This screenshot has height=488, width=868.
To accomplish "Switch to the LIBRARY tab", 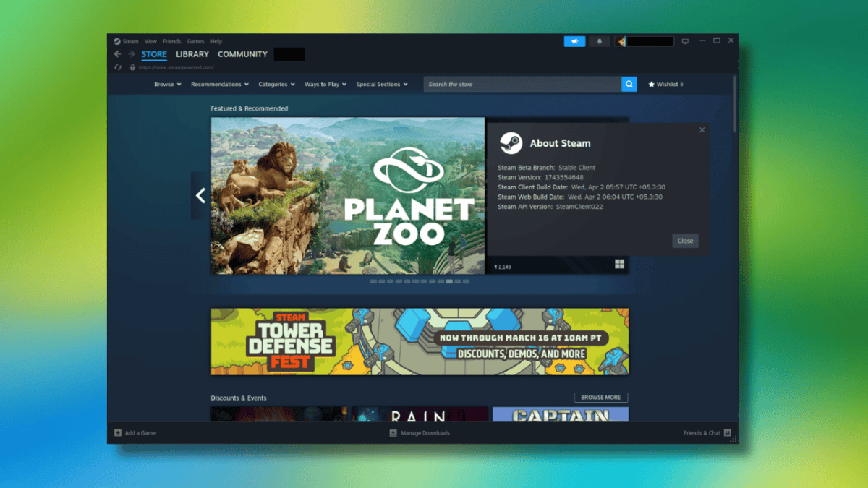I will [192, 54].
